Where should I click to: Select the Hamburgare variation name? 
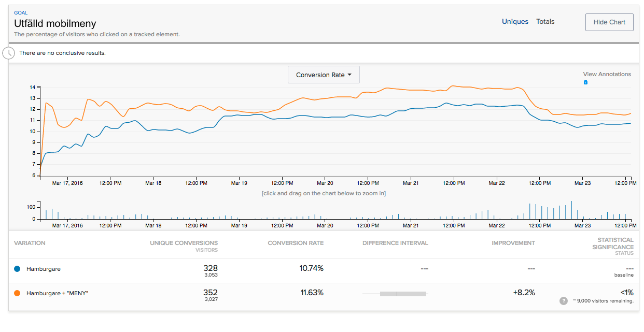point(43,269)
